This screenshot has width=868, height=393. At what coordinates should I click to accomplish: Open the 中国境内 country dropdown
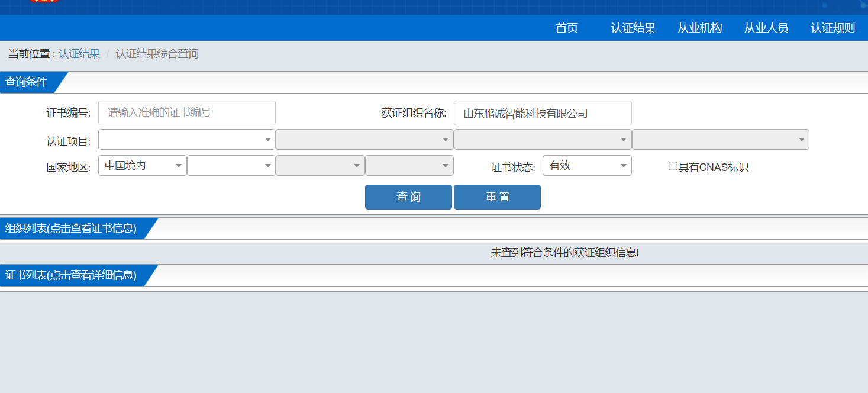point(143,166)
